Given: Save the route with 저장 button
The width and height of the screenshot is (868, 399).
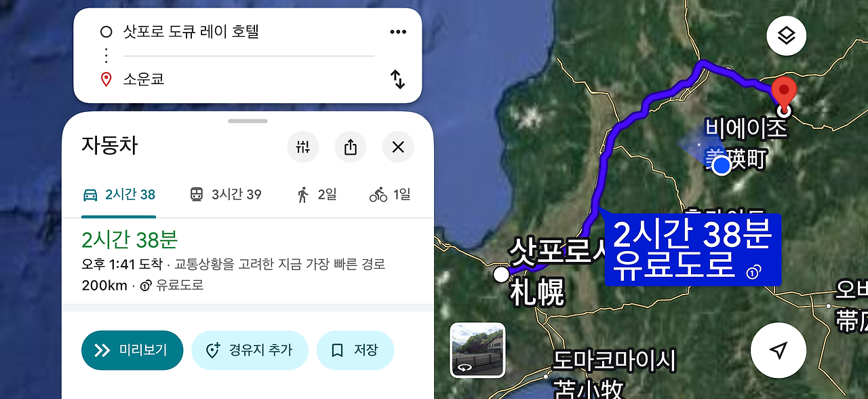Looking at the screenshot, I should 355,350.
